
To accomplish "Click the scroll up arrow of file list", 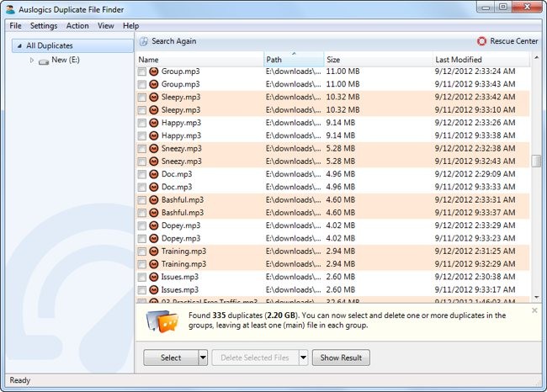I will pyautogui.click(x=536, y=57).
